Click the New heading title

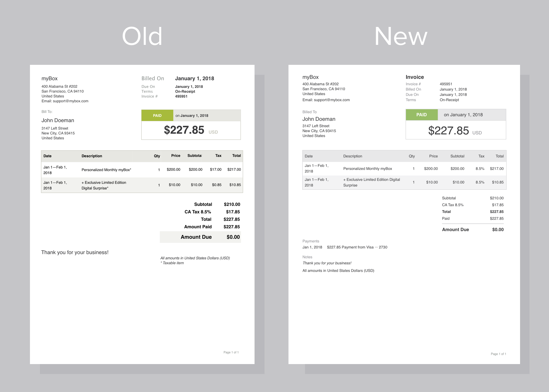tap(401, 36)
